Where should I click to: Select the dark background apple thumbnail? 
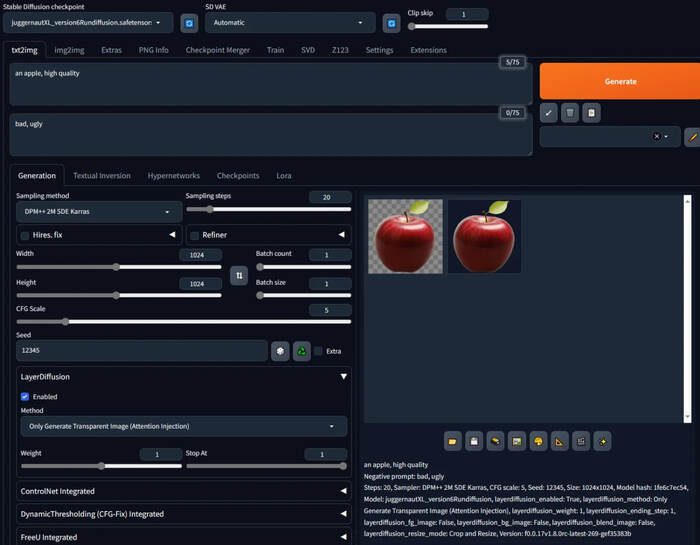484,236
